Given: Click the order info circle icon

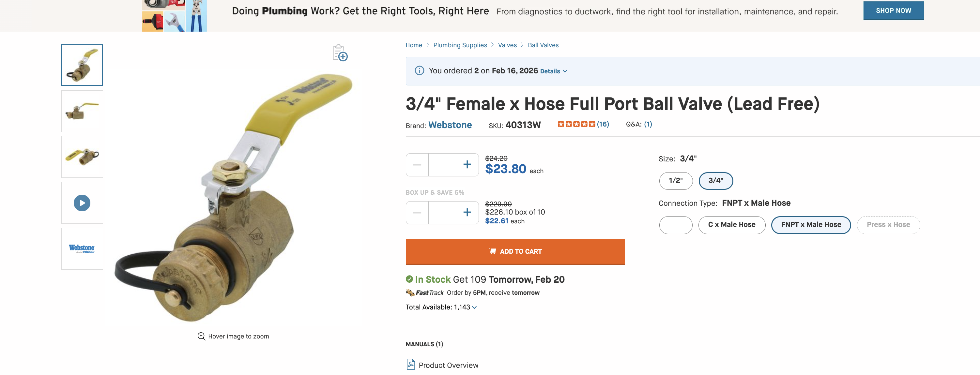Looking at the screenshot, I should tap(419, 71).
